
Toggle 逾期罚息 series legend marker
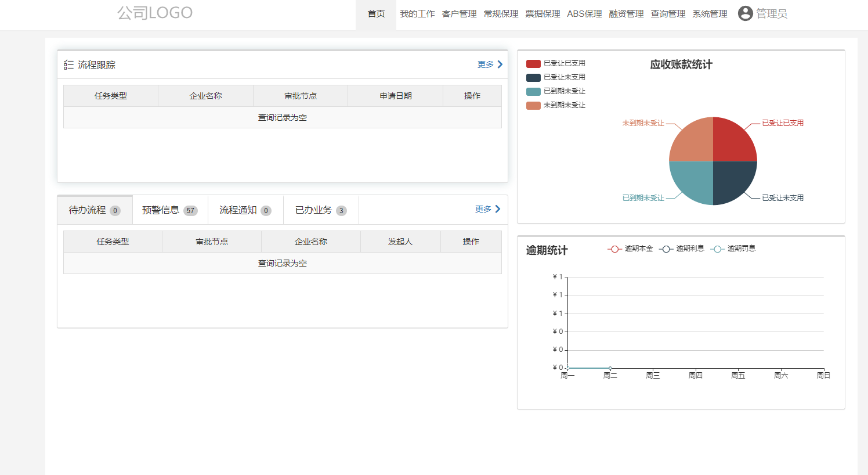pos(717,249)
